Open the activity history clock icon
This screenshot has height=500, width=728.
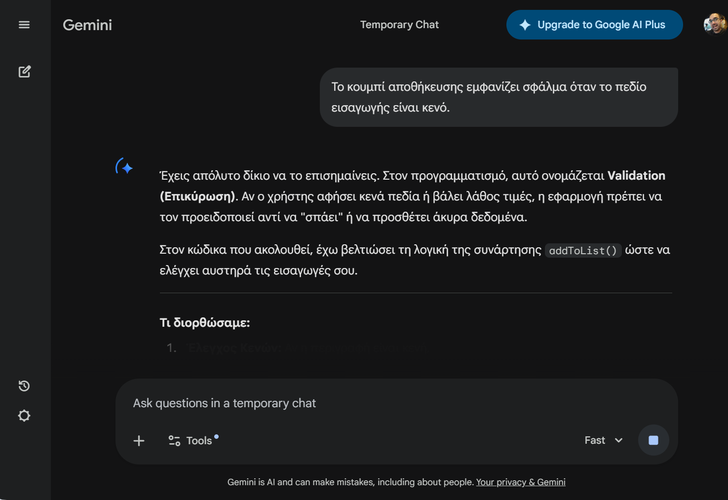tap(24, 386)
